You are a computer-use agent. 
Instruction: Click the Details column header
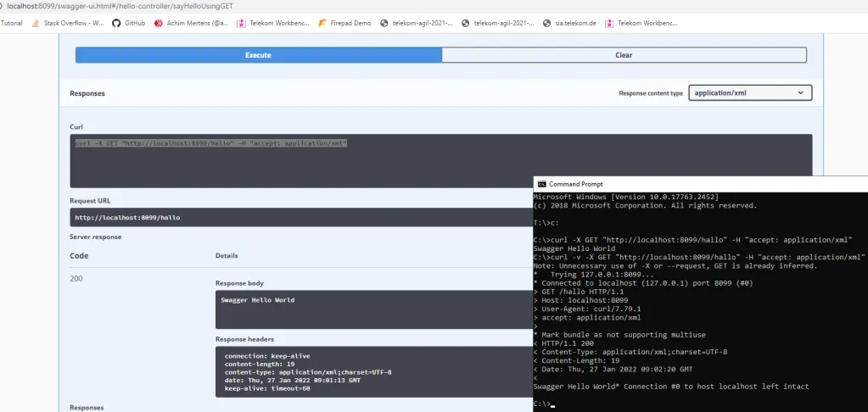(227, 256)
